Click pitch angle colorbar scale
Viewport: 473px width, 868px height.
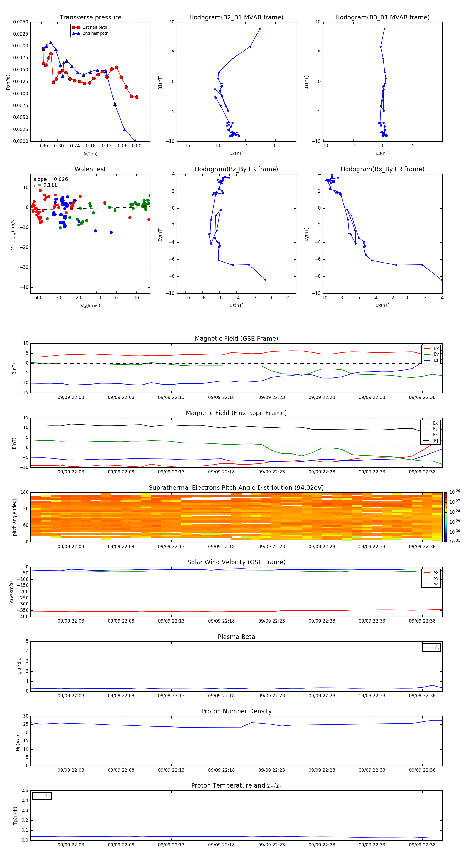(446, 517)
